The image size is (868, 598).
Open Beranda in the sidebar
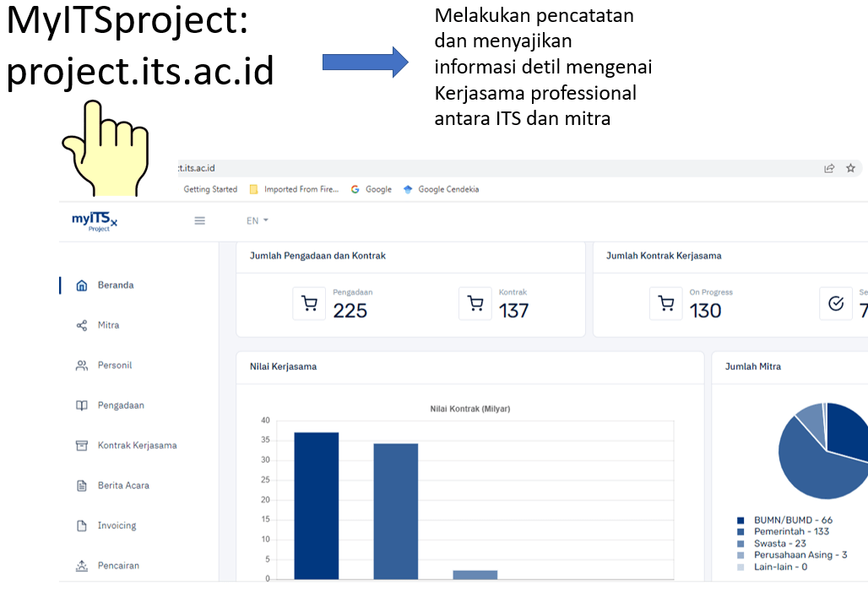(x=116, y=285)
